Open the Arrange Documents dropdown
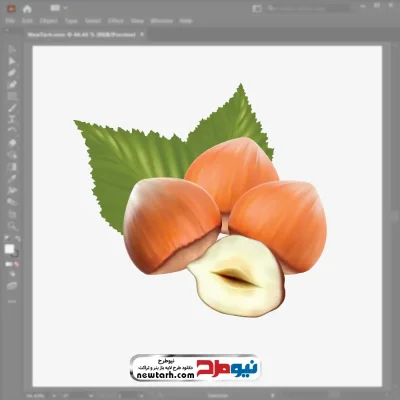This screenshot has width=400, height=400. click(58, 8)
